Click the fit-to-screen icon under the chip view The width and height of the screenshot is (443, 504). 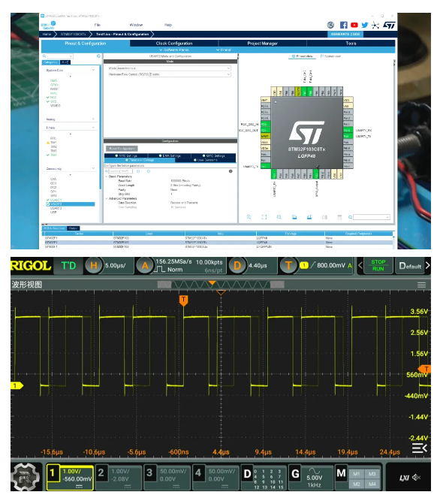coord(264,217)
